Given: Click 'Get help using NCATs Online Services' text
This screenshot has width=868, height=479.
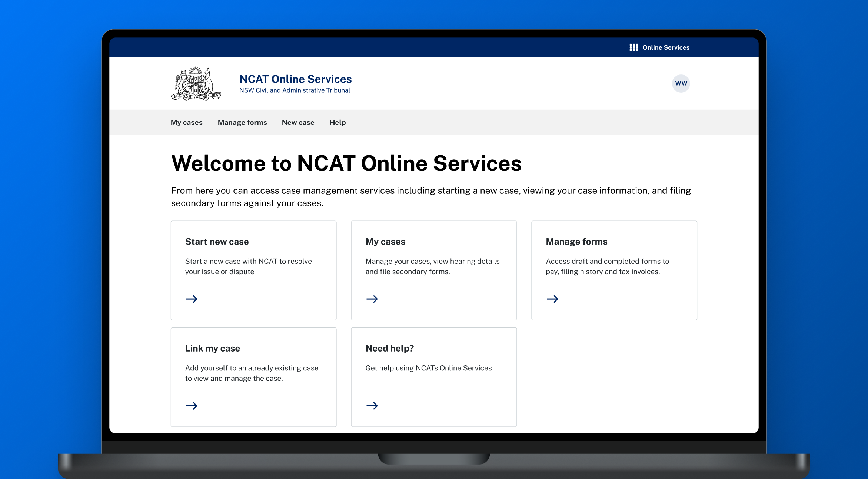Looking at the screenshot, I should coord(428,368).
